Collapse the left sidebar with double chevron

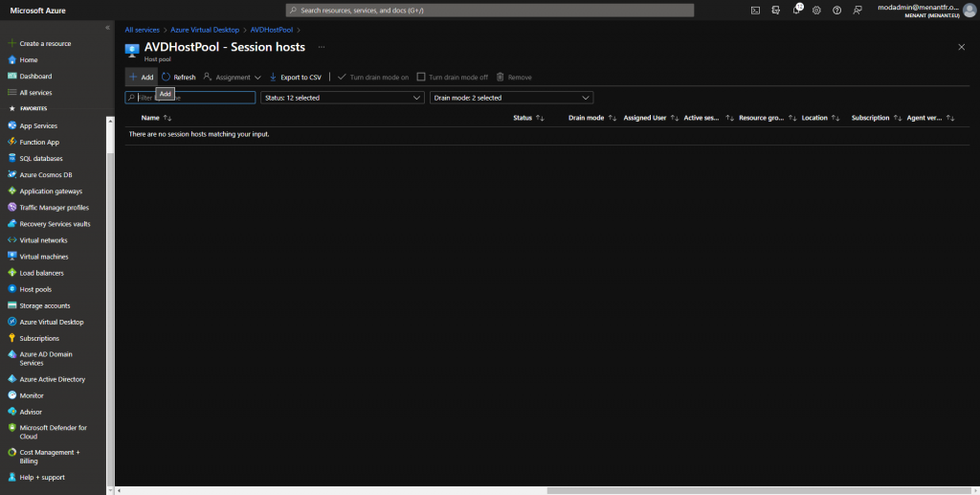107,27
